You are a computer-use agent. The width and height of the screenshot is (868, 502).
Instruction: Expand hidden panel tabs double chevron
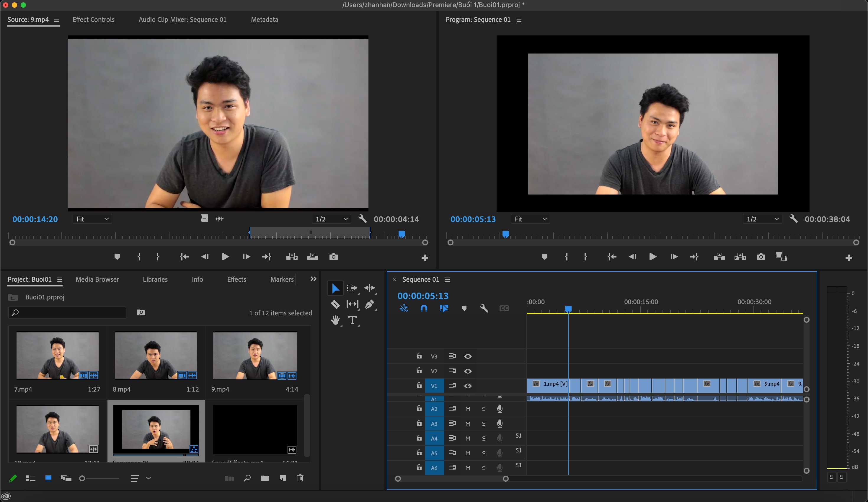pos(313,279)
